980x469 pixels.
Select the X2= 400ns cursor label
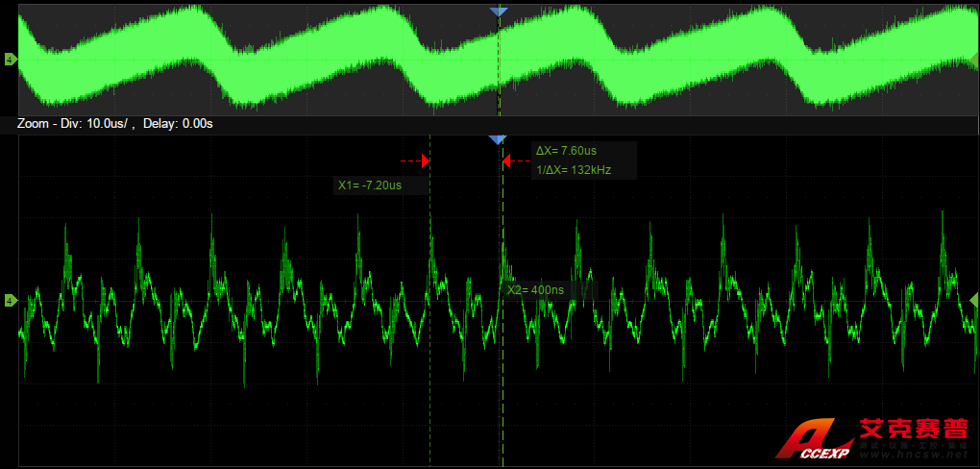(x=527, y=289)
